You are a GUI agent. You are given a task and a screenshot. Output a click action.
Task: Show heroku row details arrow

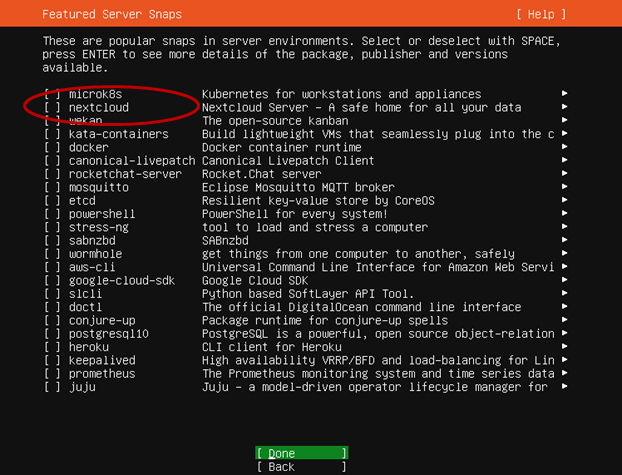(564, 346)
